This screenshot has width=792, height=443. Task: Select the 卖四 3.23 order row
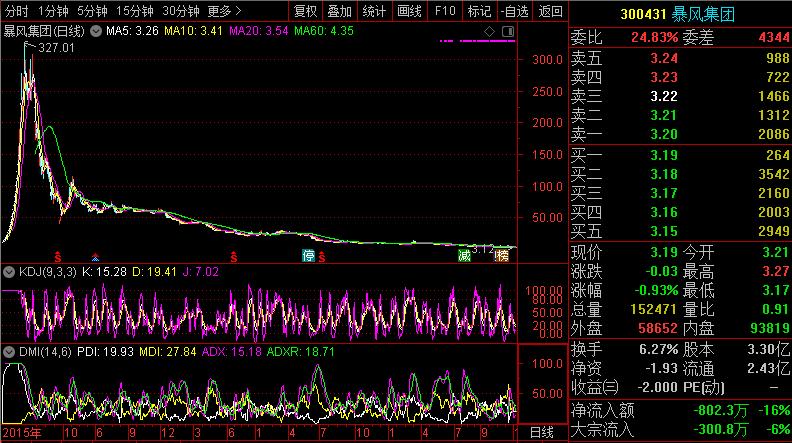click(x=680, y=77)
